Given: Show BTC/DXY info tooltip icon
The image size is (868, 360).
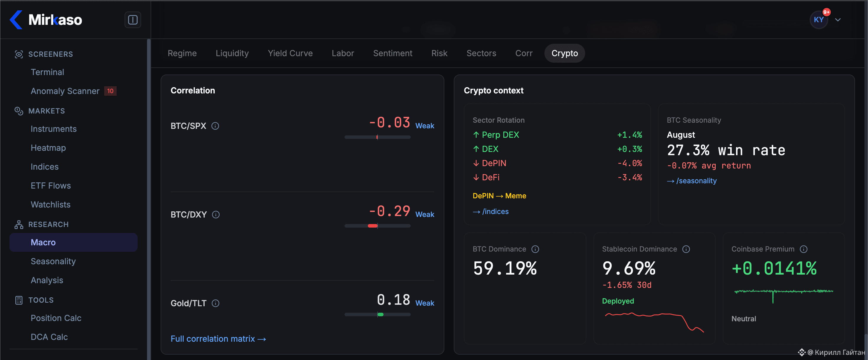Looking at the screenshot, I should 216,215.
